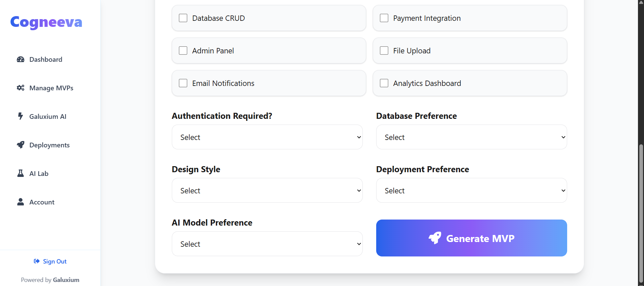Image resolution: width=644 pixels, height=286 pixels.
Task: Click the Deployments rocket icon in sidebar
Action: pyautogui.click(x=20, y=145)
